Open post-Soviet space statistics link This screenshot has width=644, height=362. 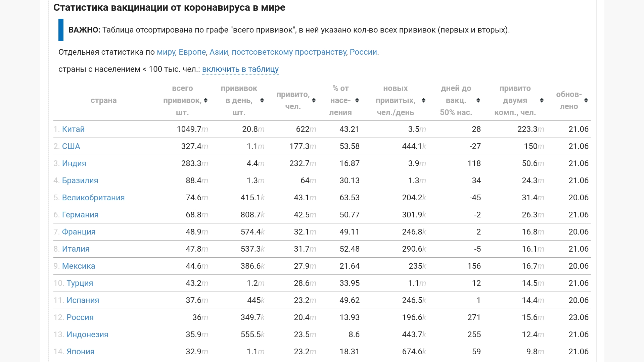click(x=289, y=52)
